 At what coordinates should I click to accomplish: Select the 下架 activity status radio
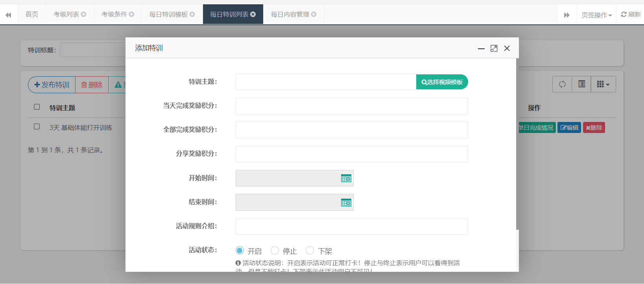click(310, 251)
